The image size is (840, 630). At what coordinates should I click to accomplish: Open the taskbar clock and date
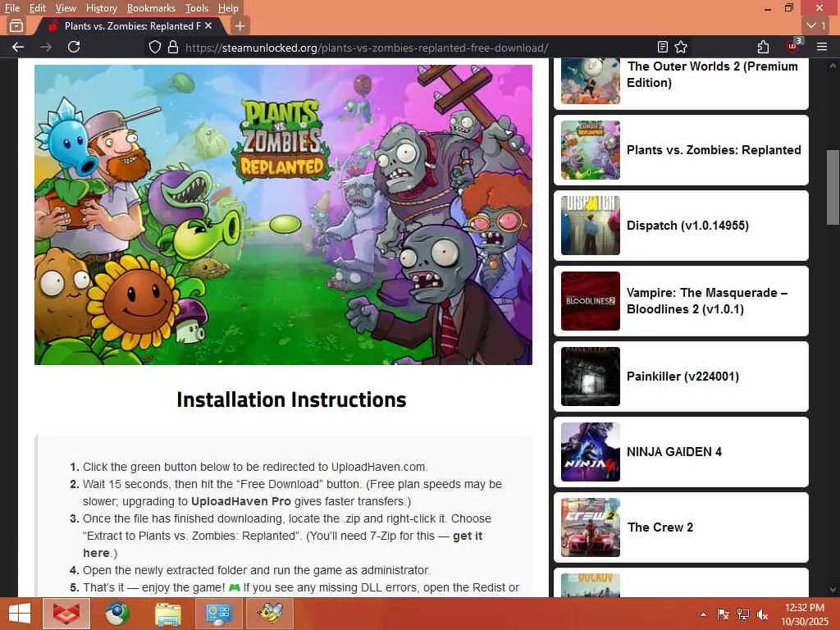point(805,614)
